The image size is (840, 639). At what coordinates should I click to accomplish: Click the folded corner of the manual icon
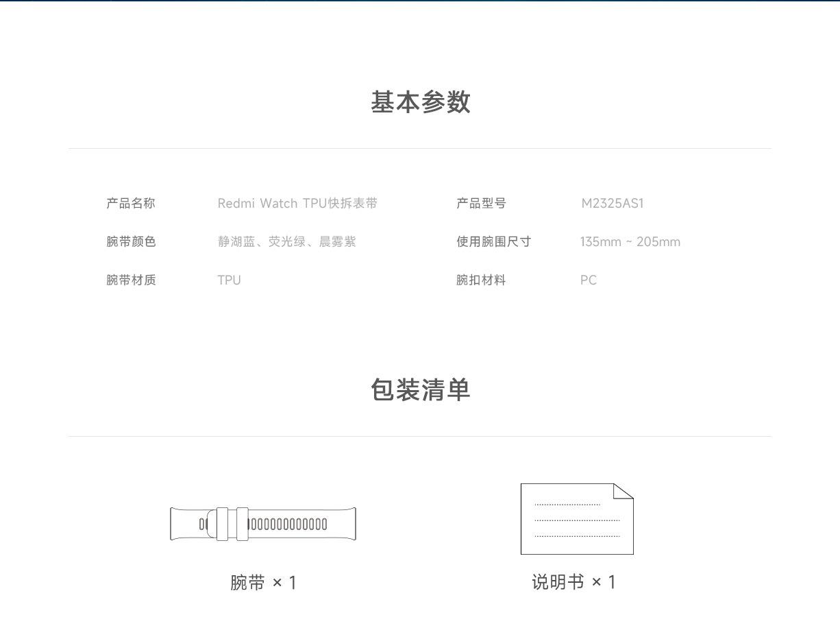pos(623,491)
